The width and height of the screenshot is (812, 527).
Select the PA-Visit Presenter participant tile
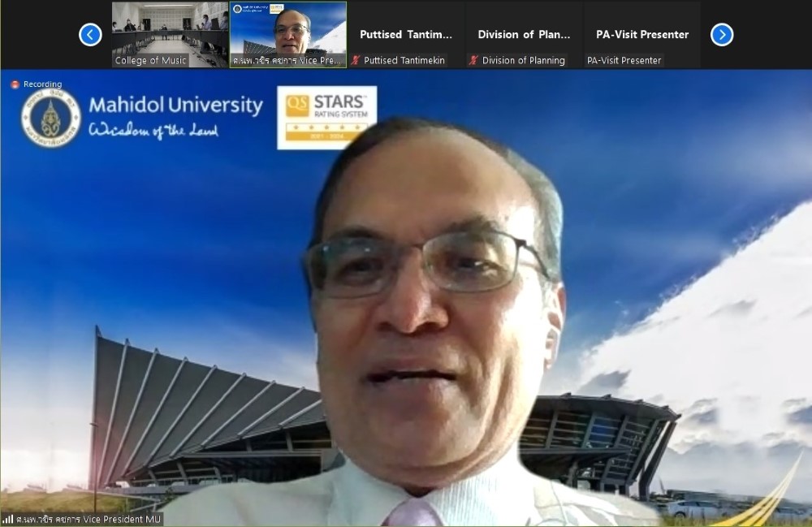[642, 35]
